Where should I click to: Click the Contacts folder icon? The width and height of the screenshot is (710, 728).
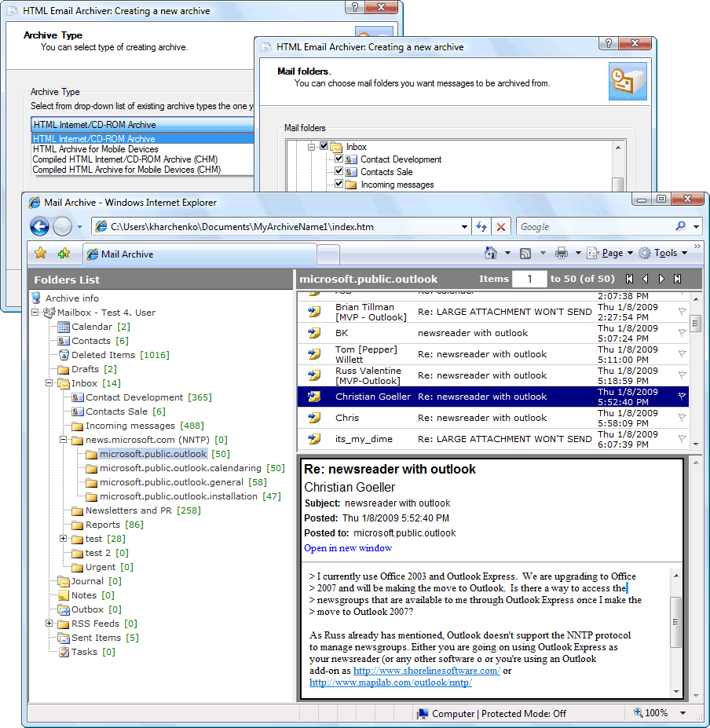(x=63, y=341)
